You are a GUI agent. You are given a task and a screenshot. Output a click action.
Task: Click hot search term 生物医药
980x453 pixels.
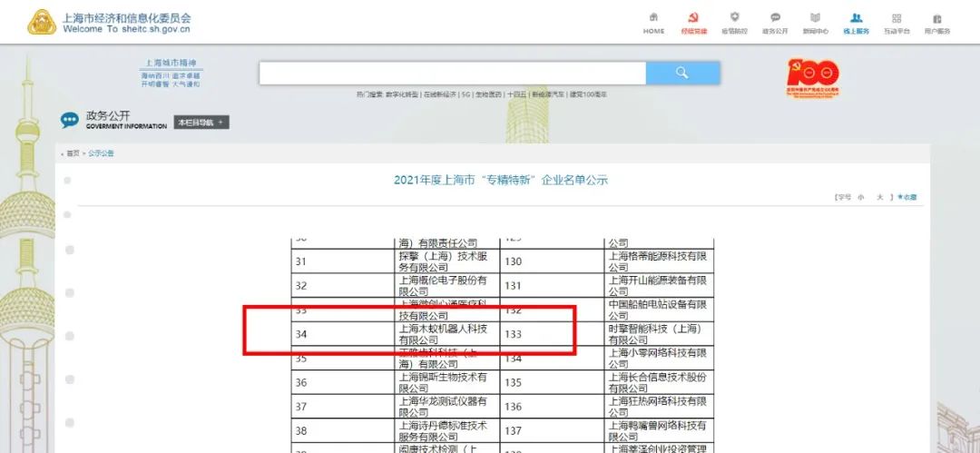coord(489,94)
